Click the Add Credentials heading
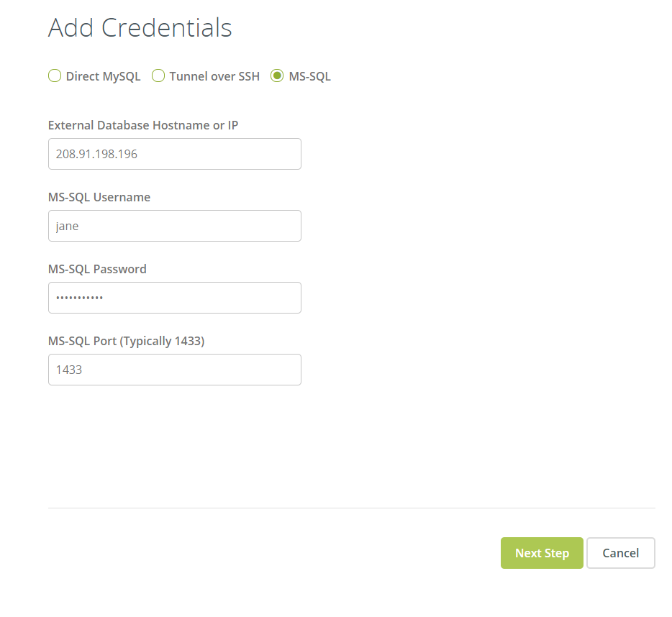The width and height of the screenshot is (672, 617). tap(140, 27)
